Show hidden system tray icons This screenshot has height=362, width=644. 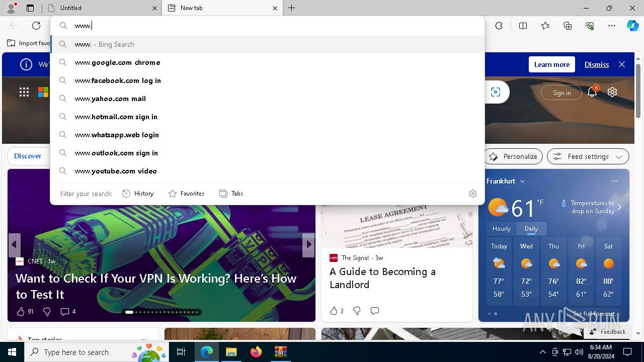542,352
